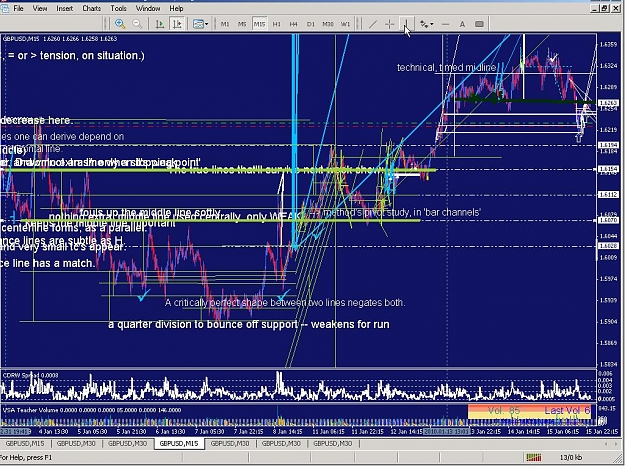Switch to W1 weekly timeframe
The image size is (625, 469).
pos(345,24)
